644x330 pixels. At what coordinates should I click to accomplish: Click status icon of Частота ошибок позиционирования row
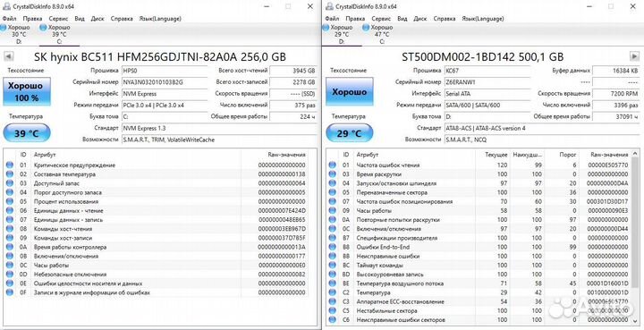point(332,201)
